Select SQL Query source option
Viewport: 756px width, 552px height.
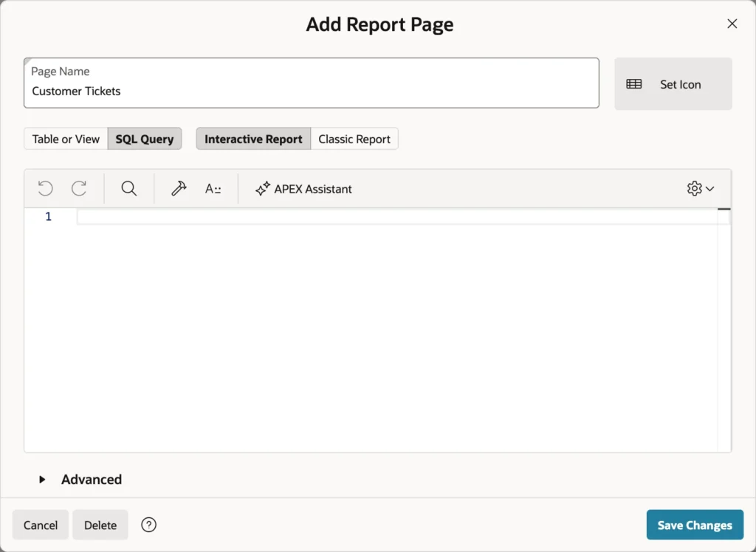[145, 139]
